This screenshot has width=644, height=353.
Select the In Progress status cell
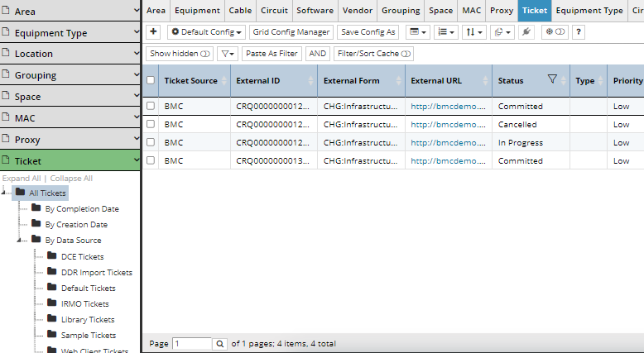[x=531, y=142]
